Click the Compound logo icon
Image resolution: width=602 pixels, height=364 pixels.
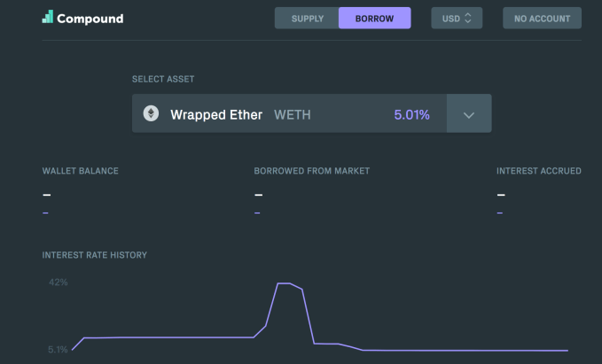tap(47, 18)
